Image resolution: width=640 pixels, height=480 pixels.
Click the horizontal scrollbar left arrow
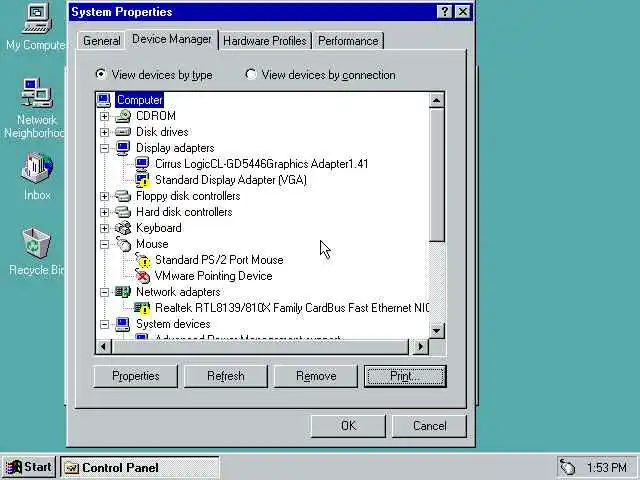(x=103, y=347)
